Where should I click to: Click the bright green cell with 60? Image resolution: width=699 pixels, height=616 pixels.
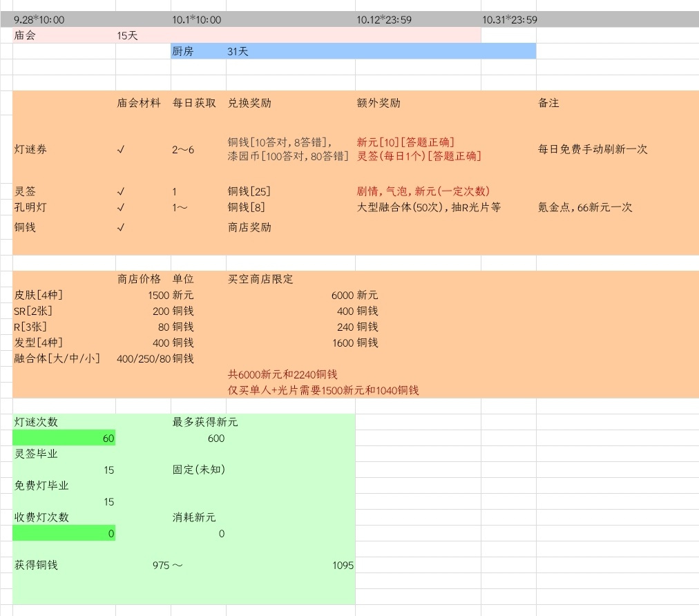click(64, 438)
